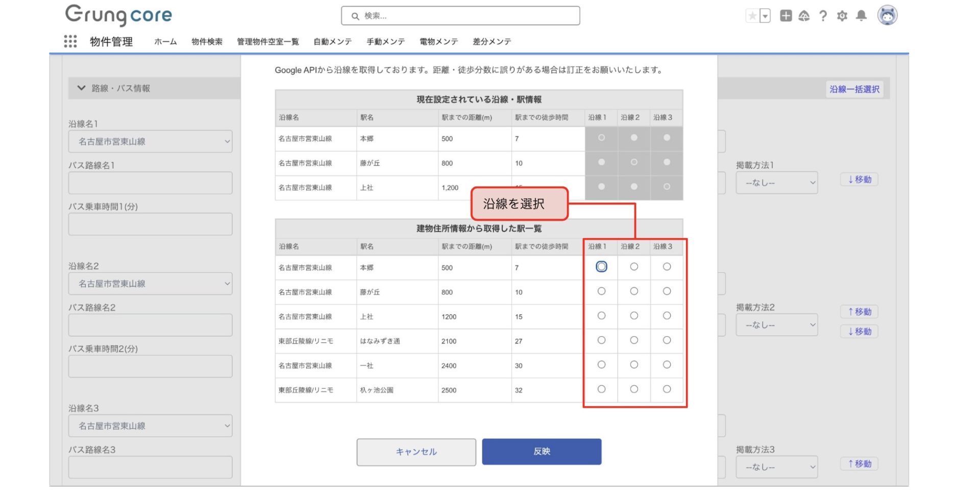Select 沿線1 radio for 本郷 station
The height and width of the screenshot is (492, 980).
click(601, 267)
